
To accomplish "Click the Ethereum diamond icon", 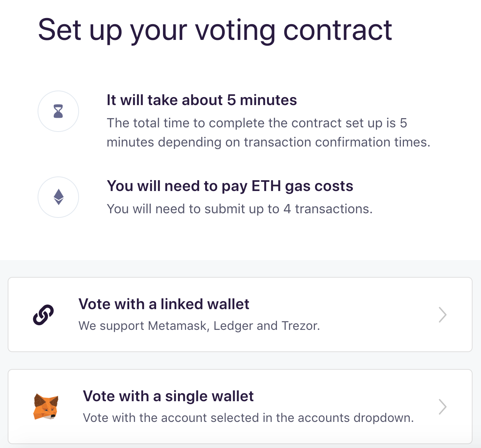I will click(x=58, y=197).
